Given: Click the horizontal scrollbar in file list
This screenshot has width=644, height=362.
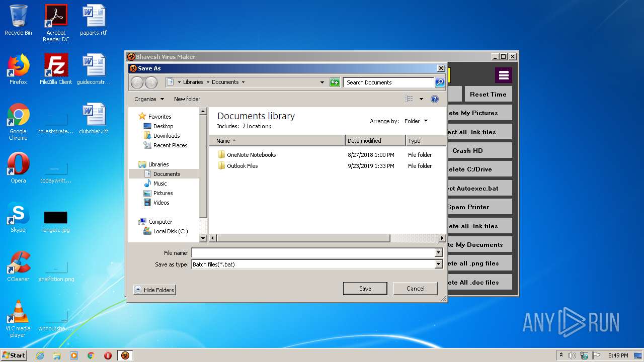Looking at the screenshot, I should point(303,238).
